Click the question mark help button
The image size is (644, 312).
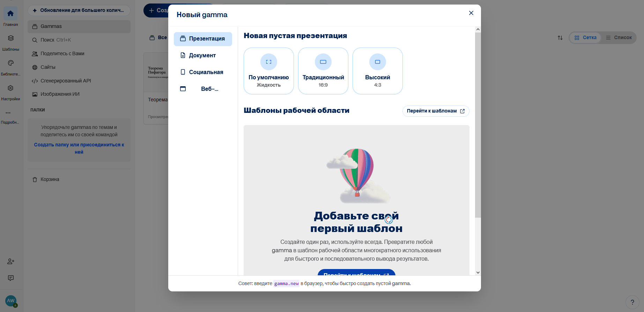[x=632, y=303]
